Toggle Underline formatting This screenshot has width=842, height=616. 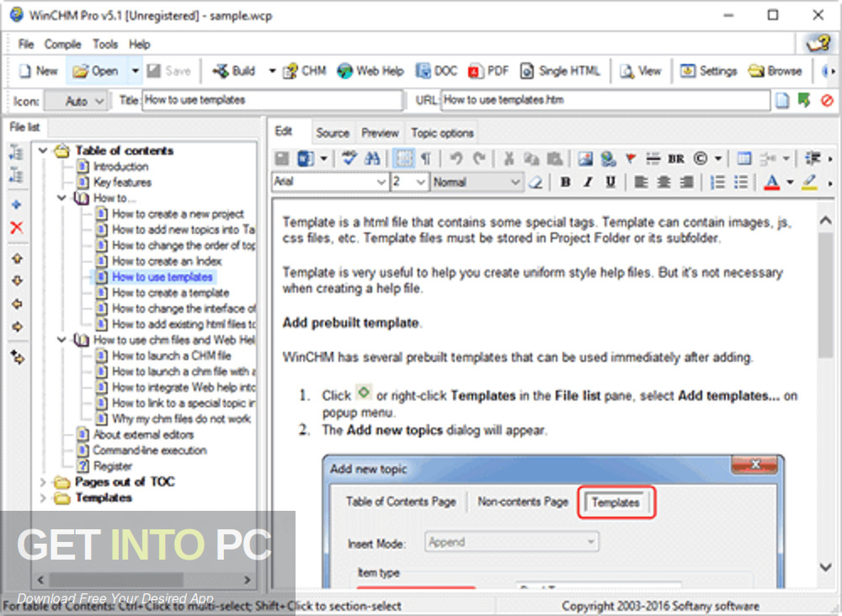[610, 183]
